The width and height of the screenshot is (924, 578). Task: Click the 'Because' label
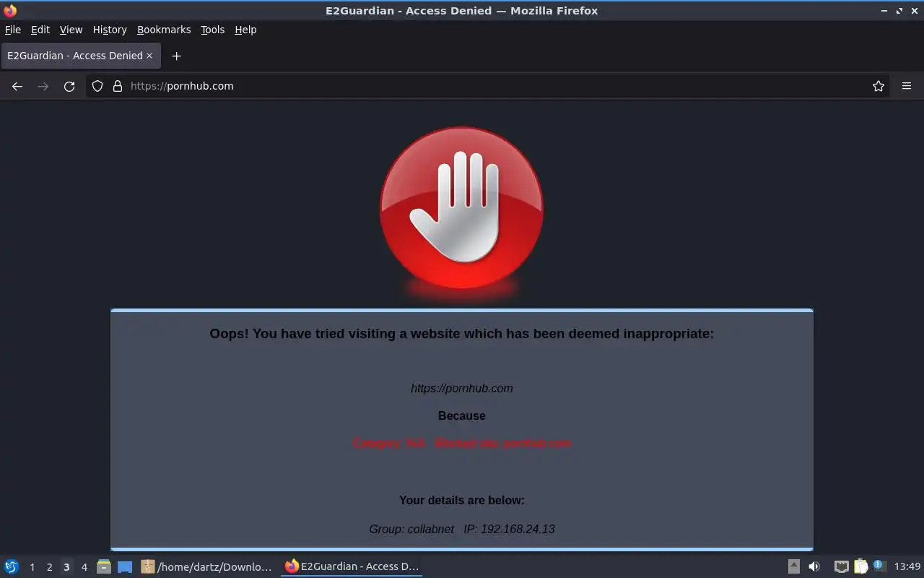tap(462, 415)
